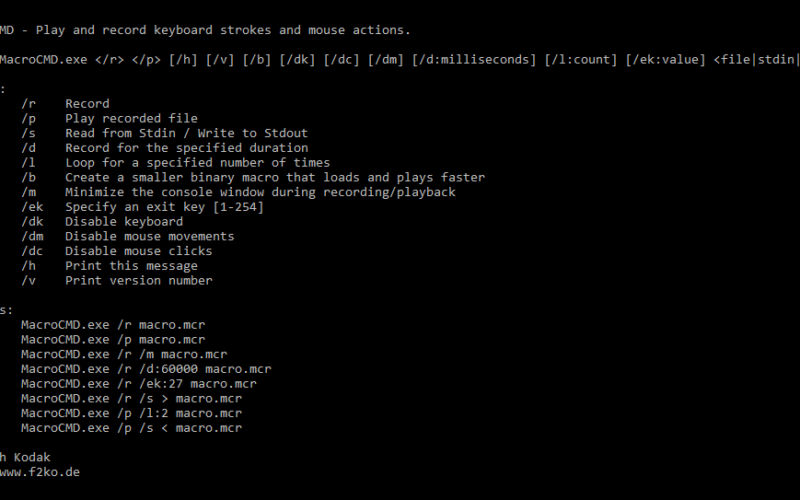Image resolution: width=800 pixels, height=500 pixels.
Task: Click the www.f2ko.de website address
Action: click(40, 472)
